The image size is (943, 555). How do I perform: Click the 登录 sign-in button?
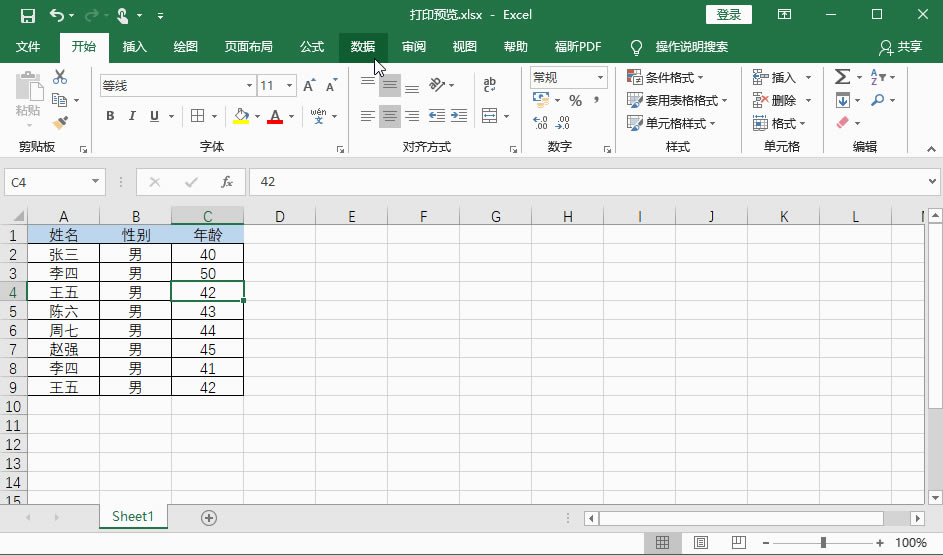(728, 15)
